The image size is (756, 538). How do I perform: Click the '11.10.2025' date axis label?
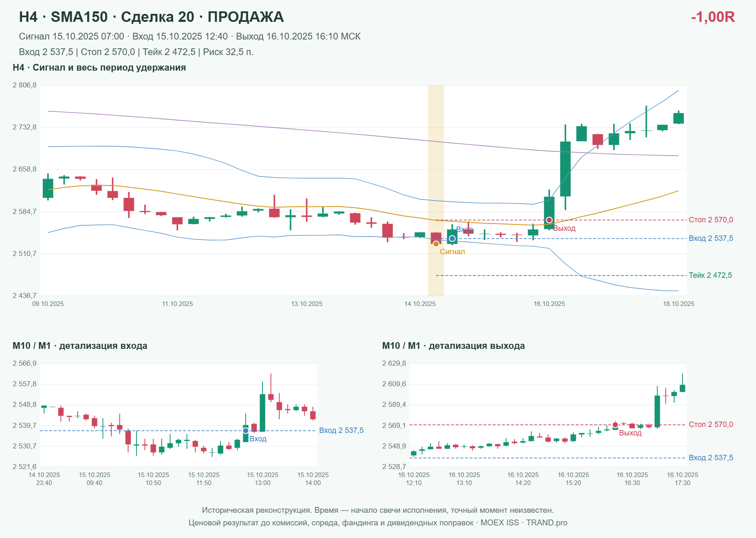178,304
